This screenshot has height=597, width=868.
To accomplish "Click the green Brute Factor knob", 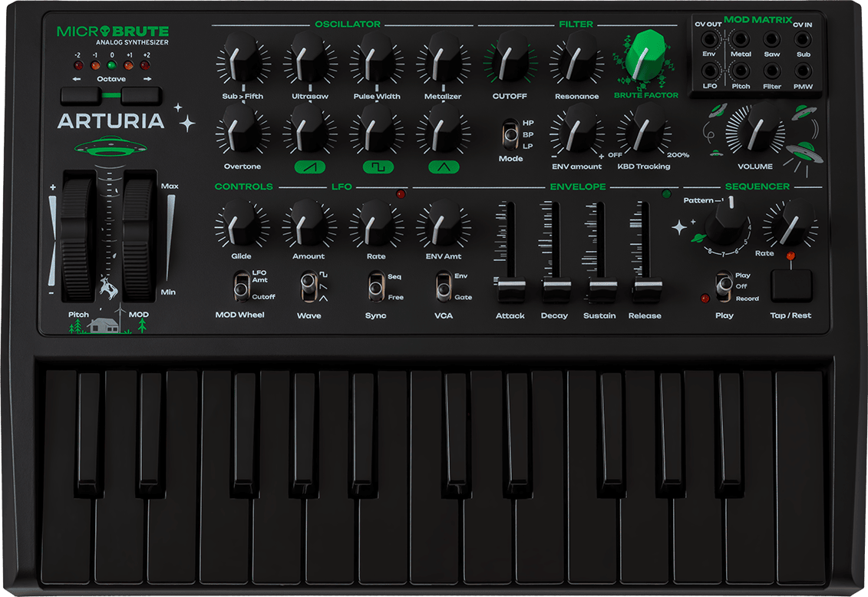I will 645,55.
